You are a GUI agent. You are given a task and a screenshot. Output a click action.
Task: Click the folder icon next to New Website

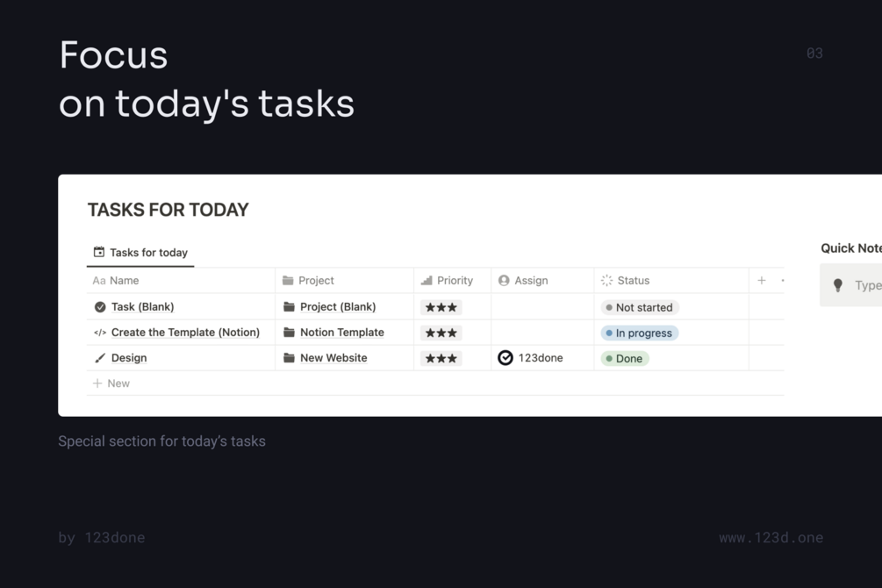(x=289, y=358)
